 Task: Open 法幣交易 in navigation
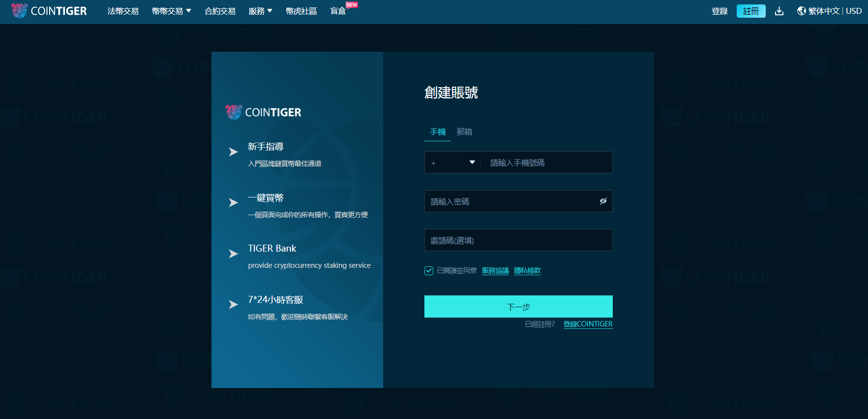123,11
